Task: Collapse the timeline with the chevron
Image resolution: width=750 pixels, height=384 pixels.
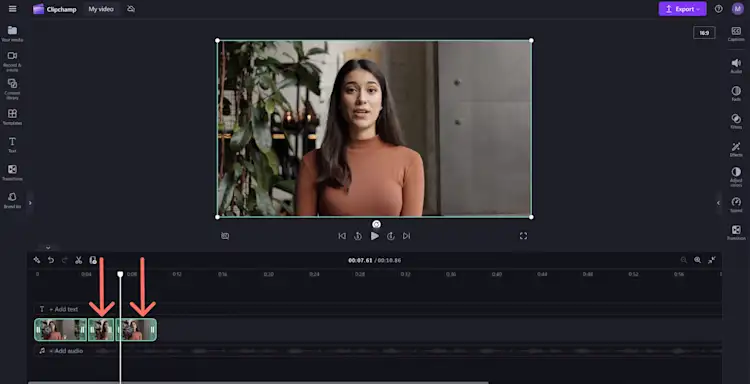Action: tap(48, 248)
